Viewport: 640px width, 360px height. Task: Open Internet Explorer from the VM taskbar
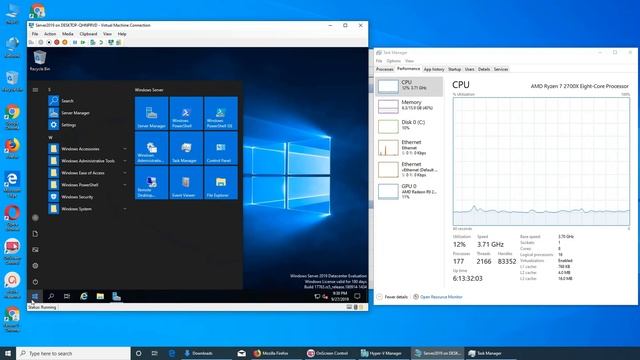84,296
